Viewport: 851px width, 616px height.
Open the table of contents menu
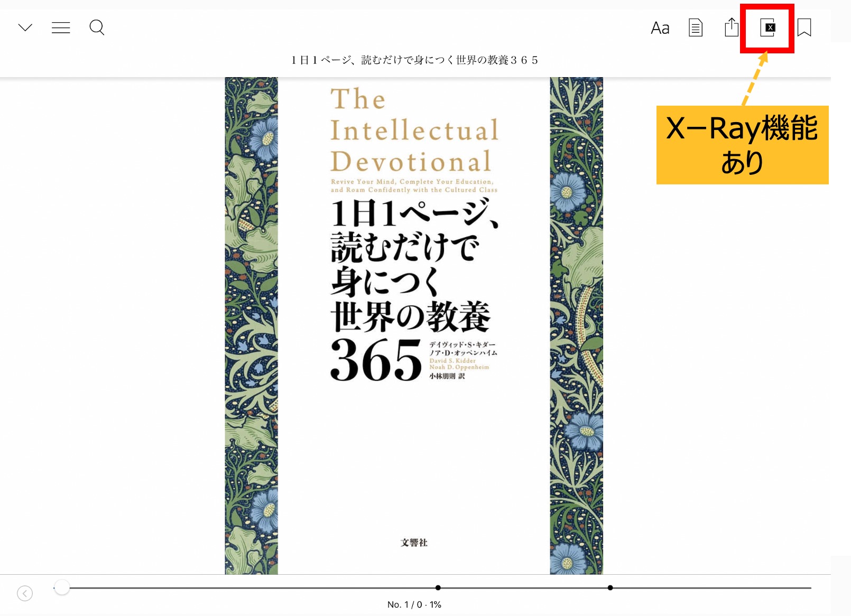61,27
